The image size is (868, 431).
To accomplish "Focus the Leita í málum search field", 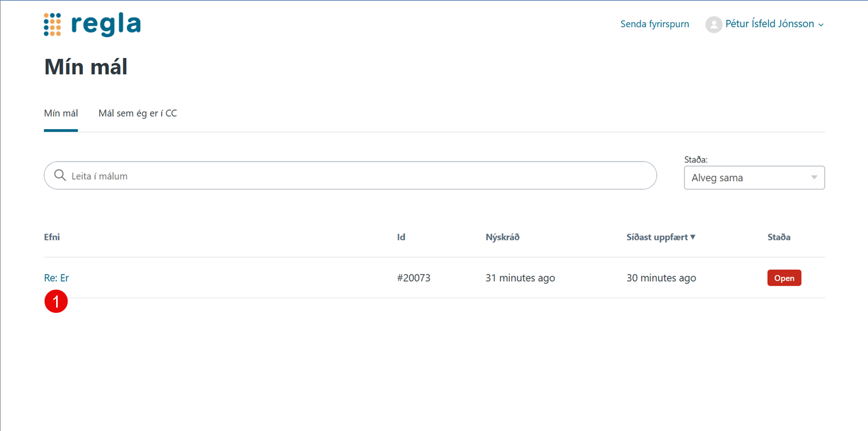I will point(359,176).
